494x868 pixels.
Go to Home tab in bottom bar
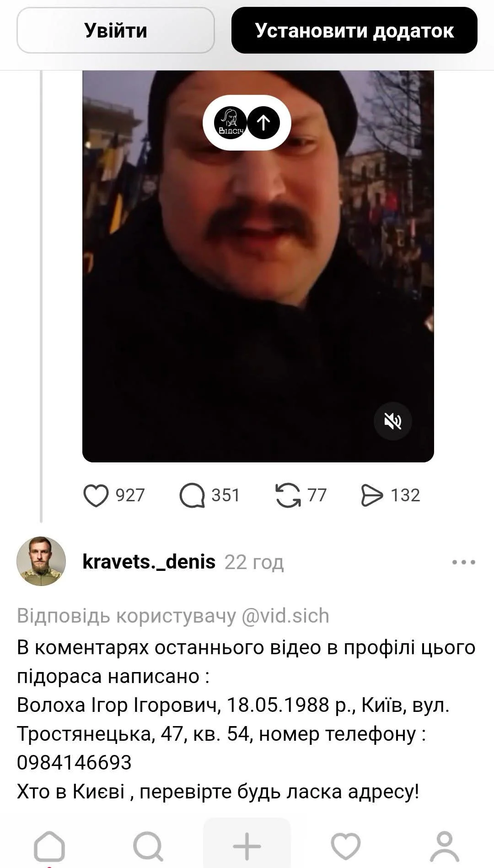[x=49, y=846]
